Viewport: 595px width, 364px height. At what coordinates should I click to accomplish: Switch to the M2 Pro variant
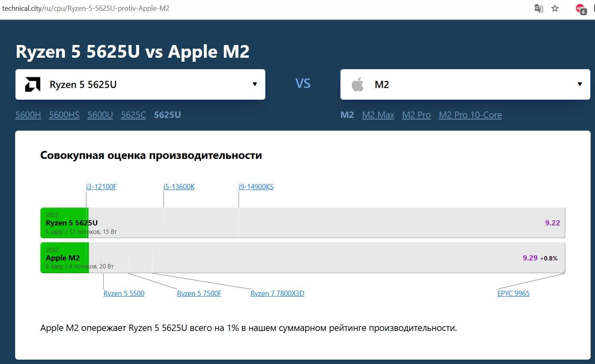(x=416, y=115)
